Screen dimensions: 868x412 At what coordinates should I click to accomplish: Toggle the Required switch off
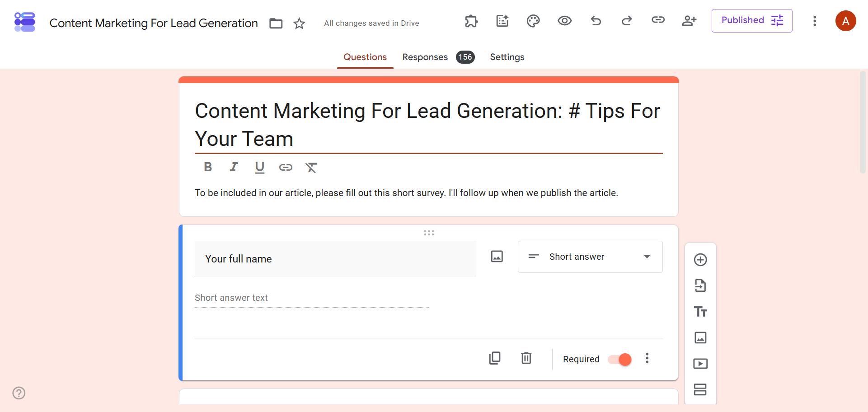coord(620,360)
